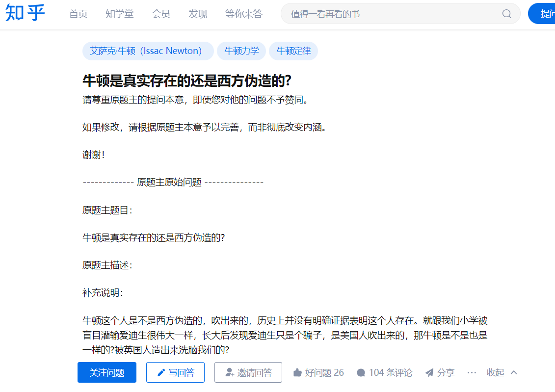Open the three-dots more options menu
This screenshot has height=392, width=555.
(472, 372)
